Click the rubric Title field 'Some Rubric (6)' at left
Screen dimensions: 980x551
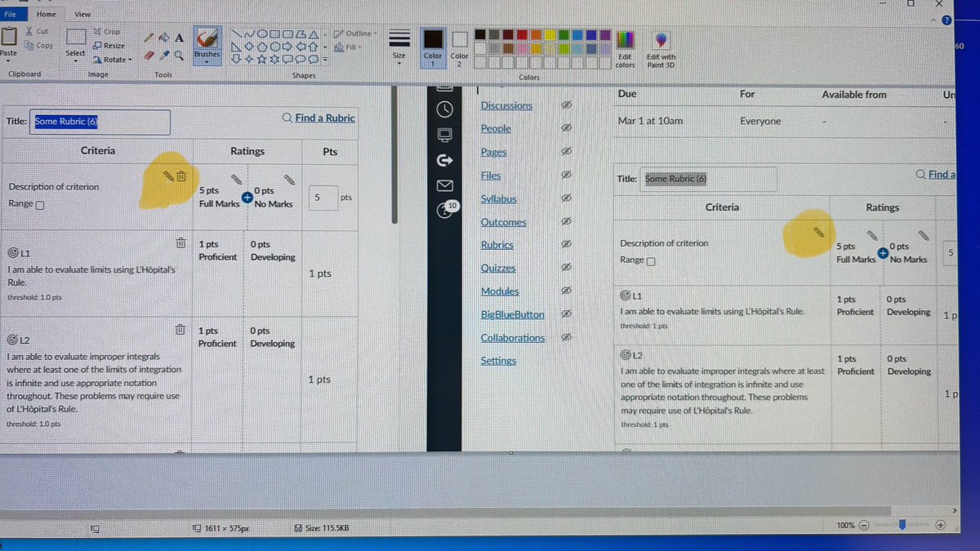pyautogui.click(x=100, y=122)
